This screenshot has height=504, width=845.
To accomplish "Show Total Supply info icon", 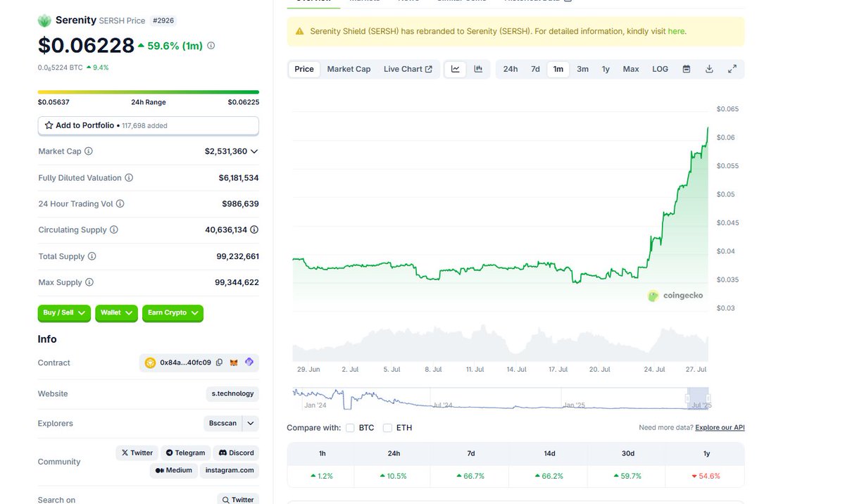I will click(x=92, y=257).
